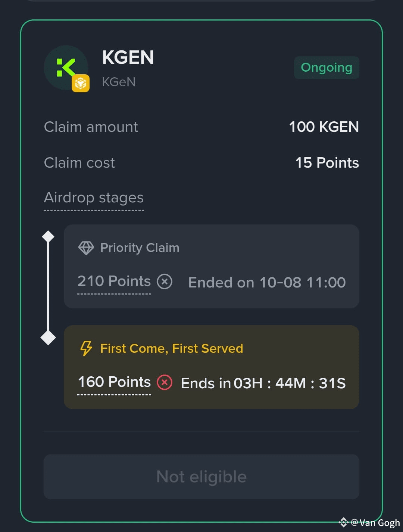Image resolution: width=403 pixels, height=532 pixels.
Task: Open the Airdrop stages explanation
Action: [x=94, y=197]
